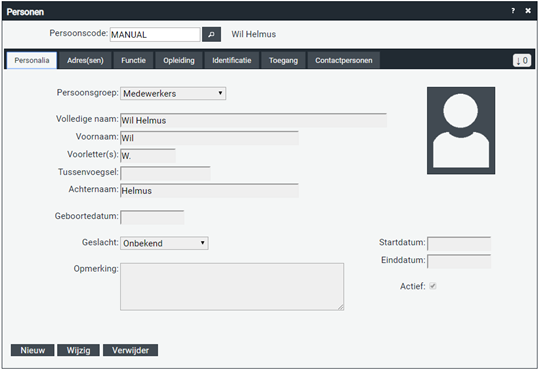Click the Opmerking text area
Image resolution: width=541 pixels, height=371 pixels.
232,287
